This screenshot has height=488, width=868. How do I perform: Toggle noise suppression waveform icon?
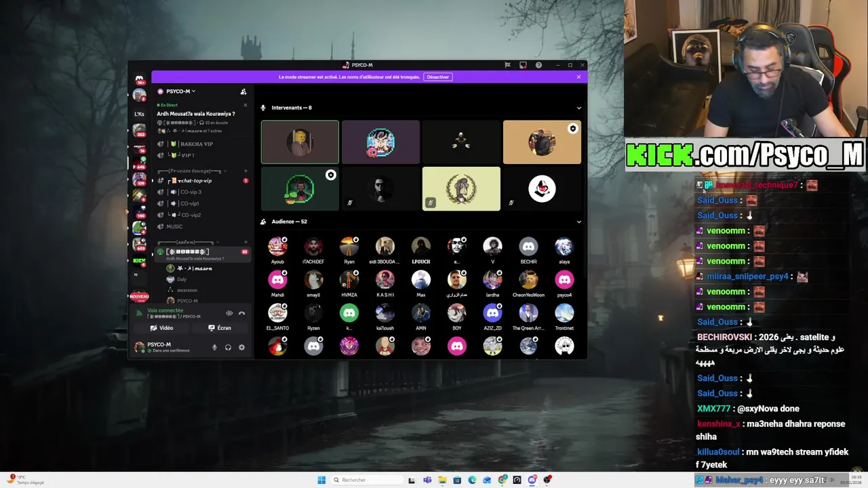tap(229, 313)
